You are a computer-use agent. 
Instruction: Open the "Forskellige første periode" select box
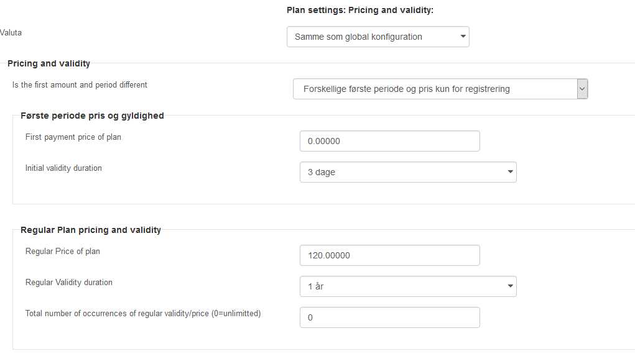click(440, 89)
